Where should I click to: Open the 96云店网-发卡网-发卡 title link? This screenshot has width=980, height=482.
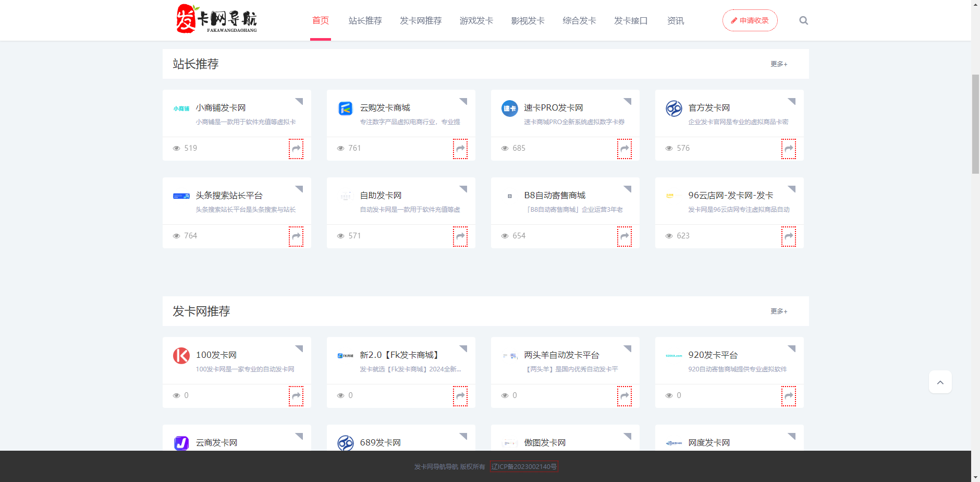tap(731, 195)
